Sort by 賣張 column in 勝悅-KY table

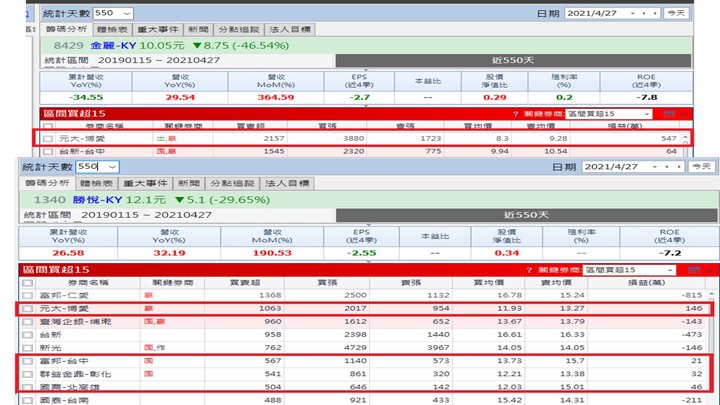point(411,283)
